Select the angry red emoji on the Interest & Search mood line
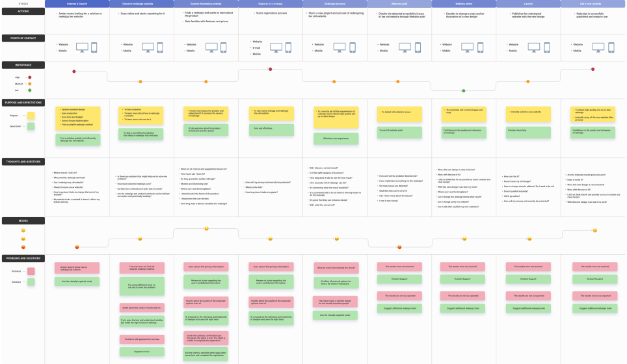The height and width of the screenshot is (364, 627). coord(77,248)
